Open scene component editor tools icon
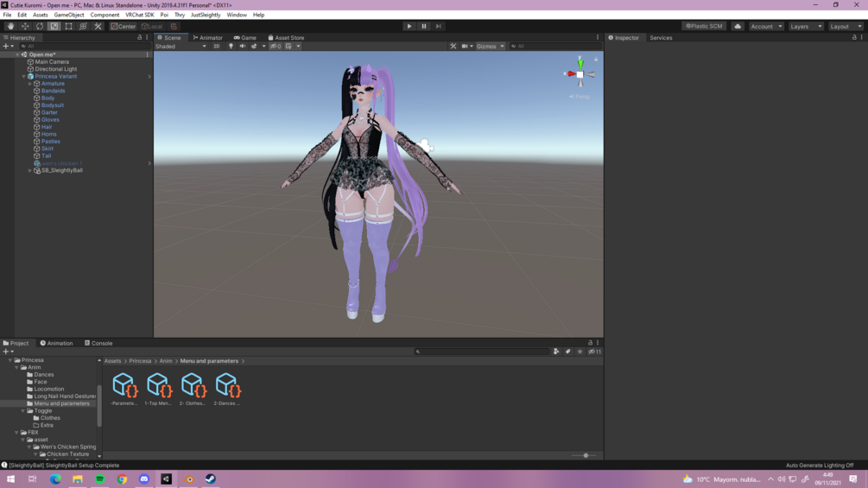The image size is (868, 488). pyautogui.click(x=453, y=47)
